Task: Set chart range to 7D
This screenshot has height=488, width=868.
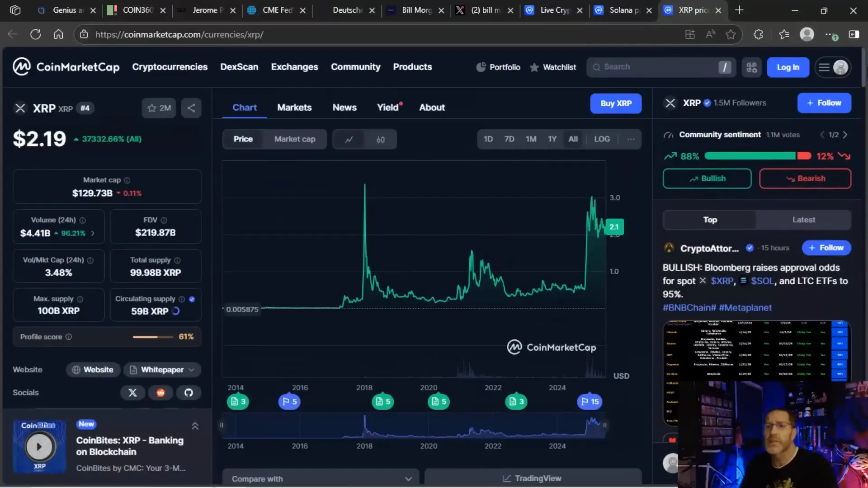Action: 509,139
